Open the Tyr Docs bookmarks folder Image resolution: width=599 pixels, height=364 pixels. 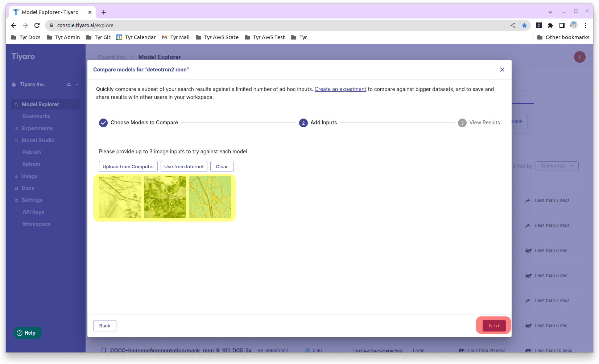[x=26, y=37]
